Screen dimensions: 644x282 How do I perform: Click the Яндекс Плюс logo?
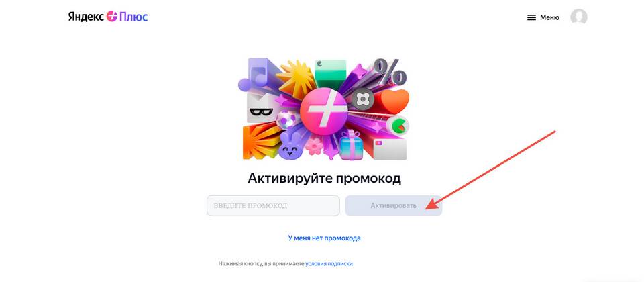(107, 17)
